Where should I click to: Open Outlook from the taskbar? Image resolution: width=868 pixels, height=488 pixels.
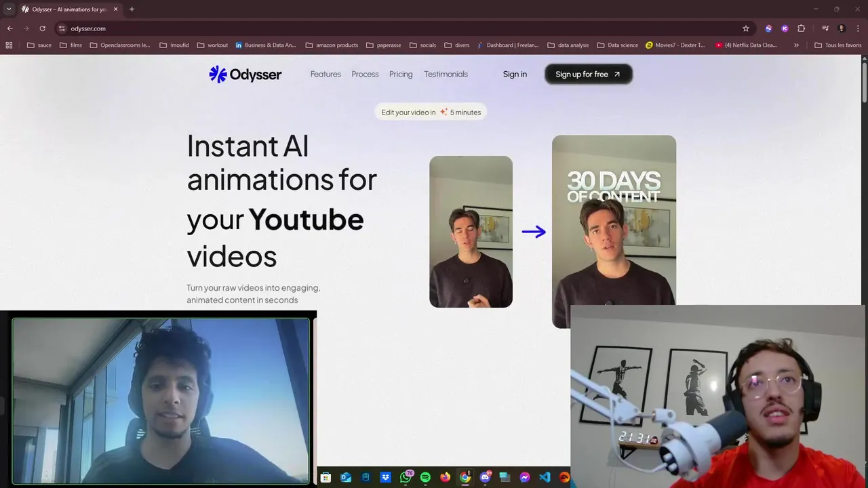point(346,477)
